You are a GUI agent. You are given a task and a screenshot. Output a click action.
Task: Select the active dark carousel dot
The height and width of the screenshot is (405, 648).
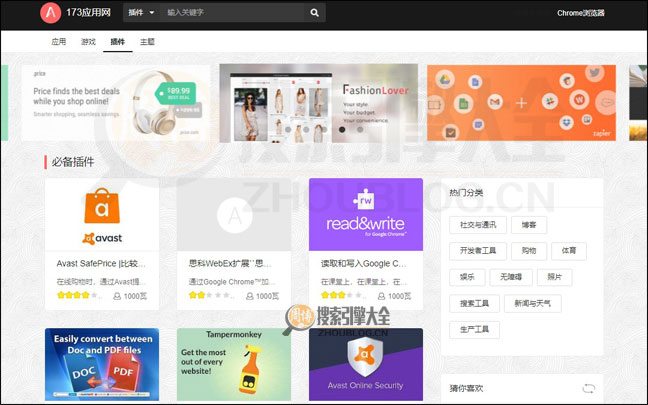342,129
